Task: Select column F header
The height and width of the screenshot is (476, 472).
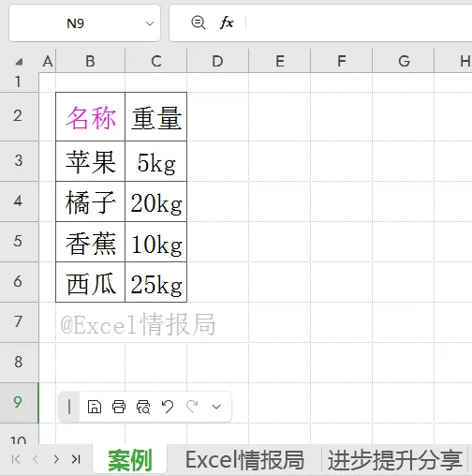Action: point(342,61)
